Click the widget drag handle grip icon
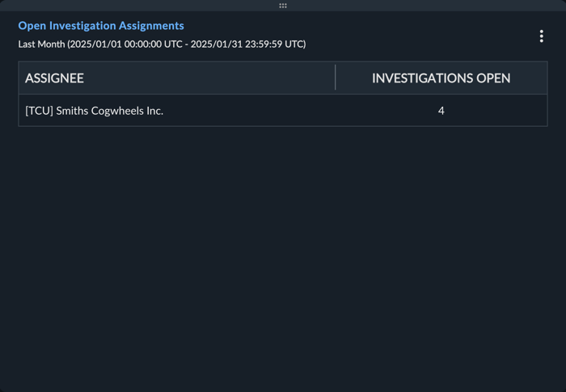Viewport: 566px width, 392px height. tap(283, 6)
